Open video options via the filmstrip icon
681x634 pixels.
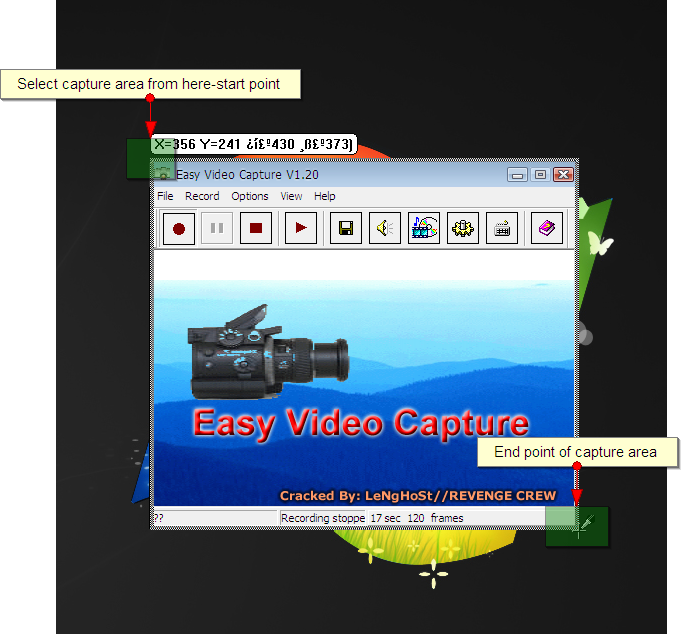point(424,228)
